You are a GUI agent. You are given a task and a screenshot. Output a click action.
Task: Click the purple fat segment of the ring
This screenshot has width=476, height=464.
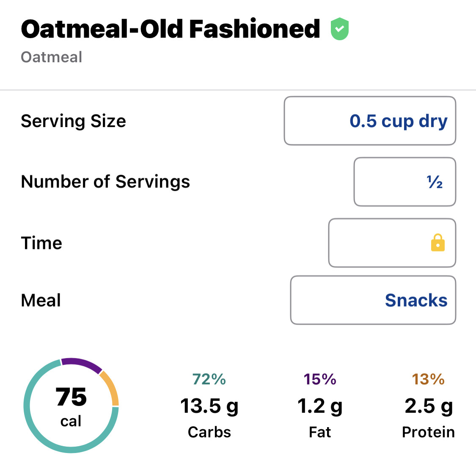80,363
